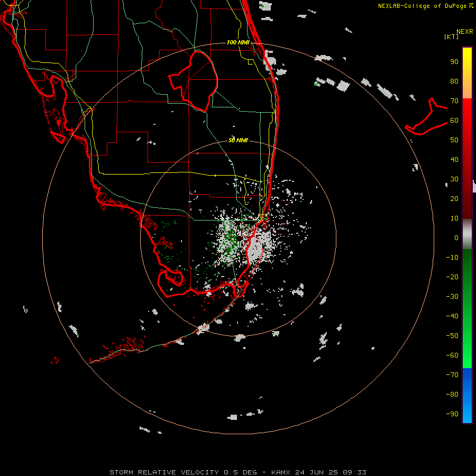
Task: Click the '100 NMI' range ring label
Action: pyautogui.click(x=239, y=42)
